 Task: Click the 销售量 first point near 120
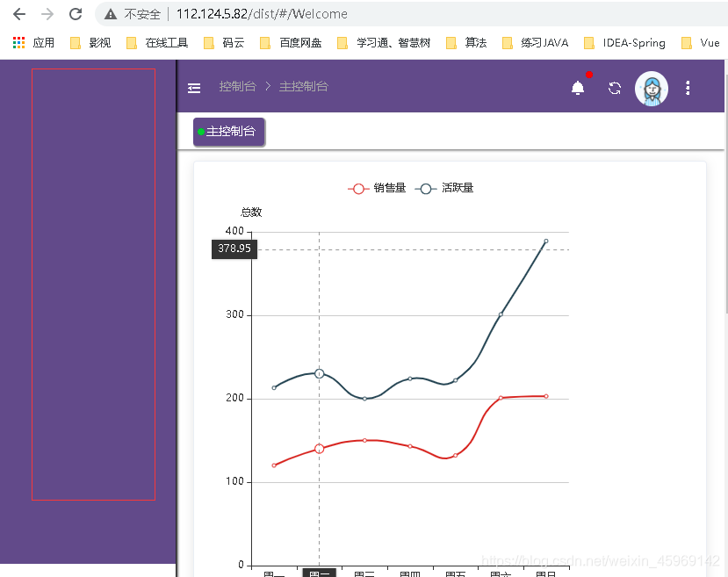274,465
